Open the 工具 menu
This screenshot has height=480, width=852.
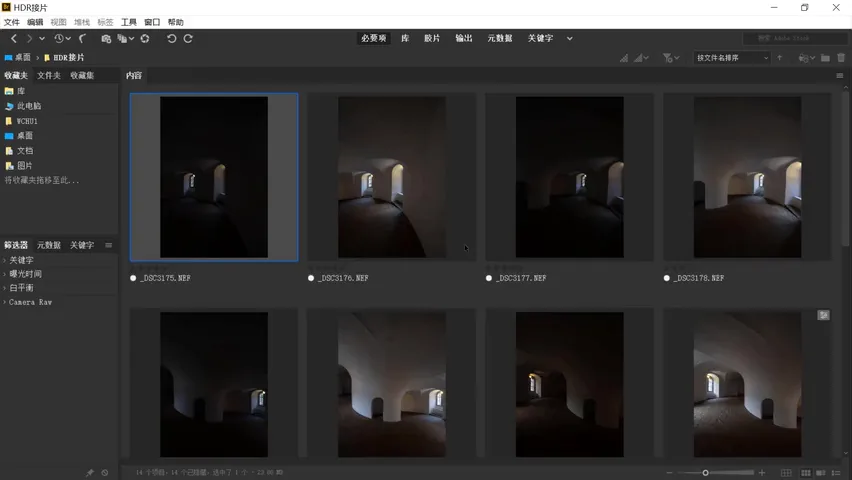pyautogui.click(x=129, y=22)
